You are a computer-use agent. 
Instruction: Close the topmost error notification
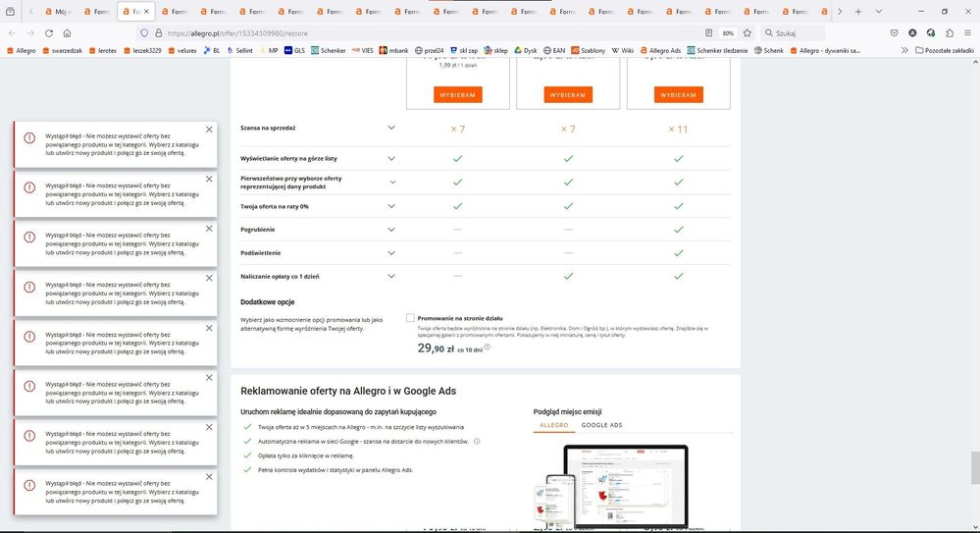[x=209, y=130]
